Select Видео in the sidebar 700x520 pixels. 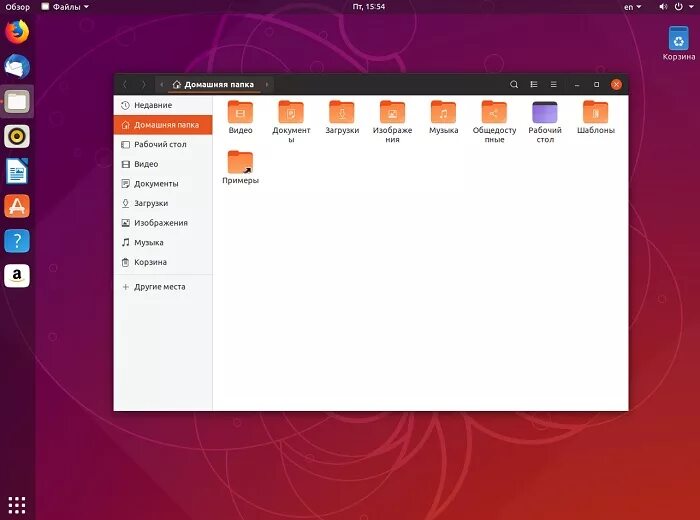pos(163,164)
